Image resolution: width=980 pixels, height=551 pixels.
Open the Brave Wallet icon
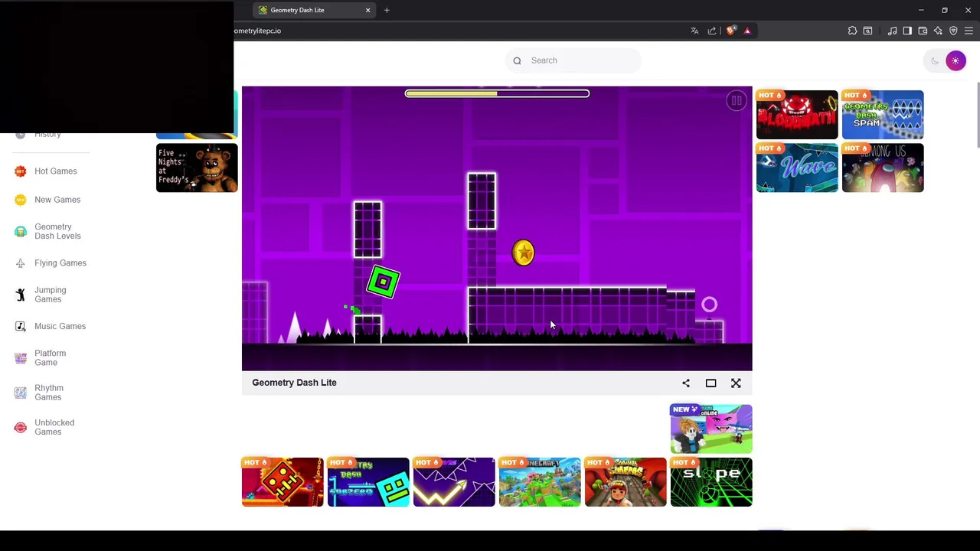pos(923,31)
